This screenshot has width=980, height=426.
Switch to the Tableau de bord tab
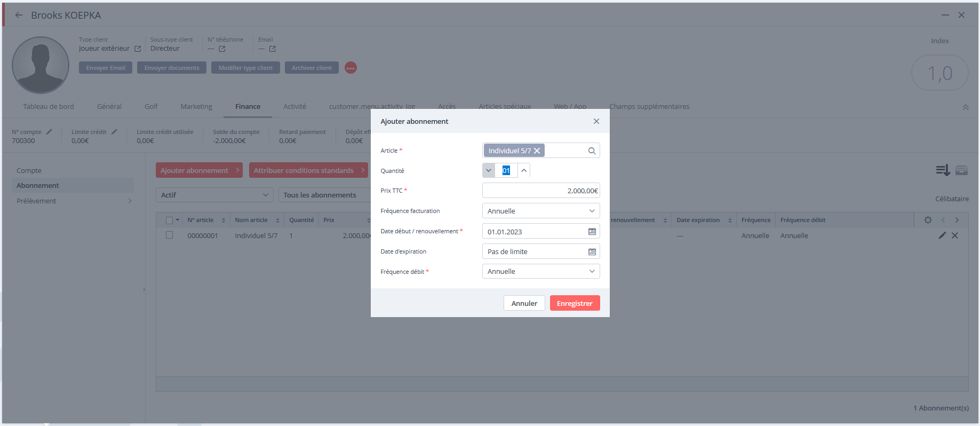point(49,106)
